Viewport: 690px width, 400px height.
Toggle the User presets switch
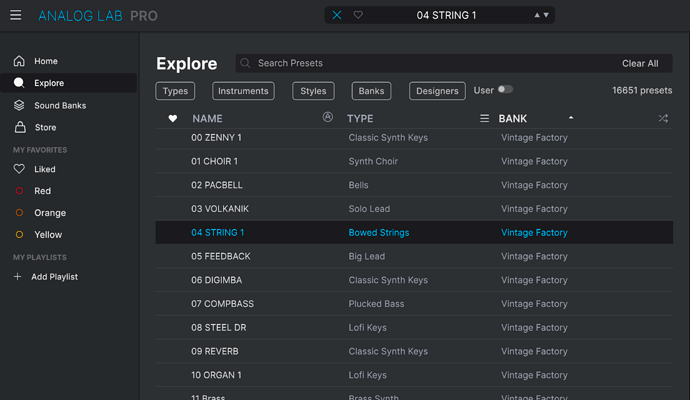tap(505, 90)
